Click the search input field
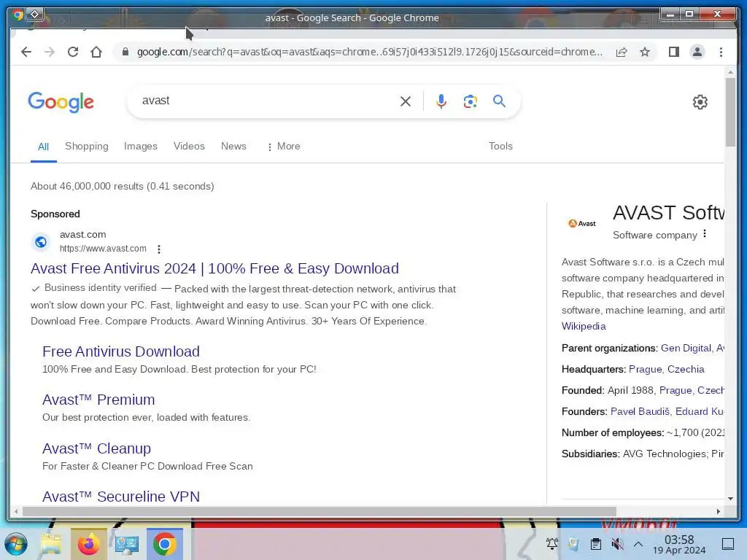Screen dimensions: 747x560 tap(267, 101)
